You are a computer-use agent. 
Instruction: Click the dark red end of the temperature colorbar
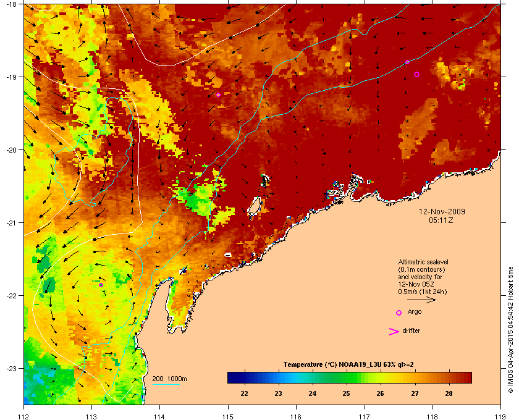(x=466, y=377)
